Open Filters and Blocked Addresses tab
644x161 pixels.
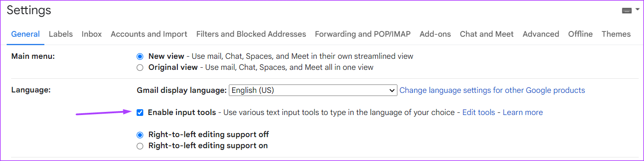click(251, 34)
